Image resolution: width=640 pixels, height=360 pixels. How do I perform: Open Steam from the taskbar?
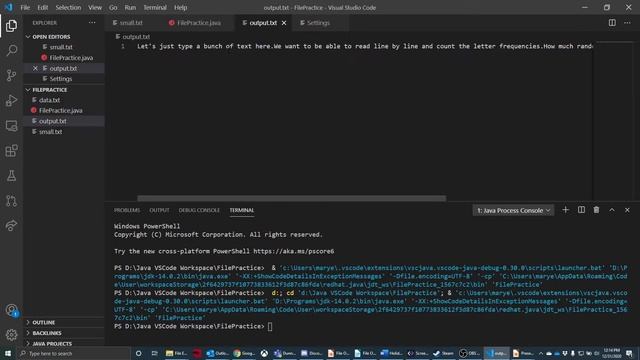[x=443, y=353]
